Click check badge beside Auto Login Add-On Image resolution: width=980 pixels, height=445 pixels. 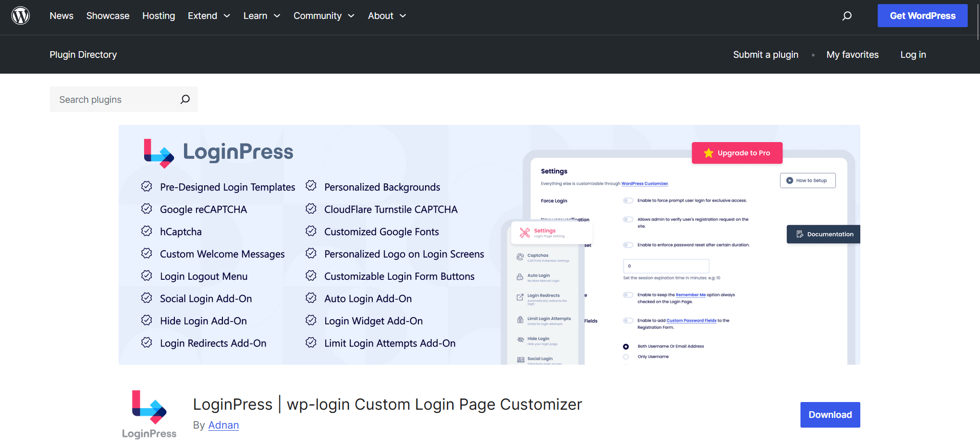311,298
